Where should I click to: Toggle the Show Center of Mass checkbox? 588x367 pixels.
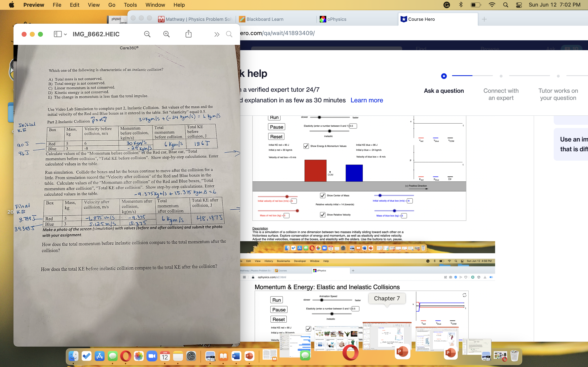[x=322, y=195]
